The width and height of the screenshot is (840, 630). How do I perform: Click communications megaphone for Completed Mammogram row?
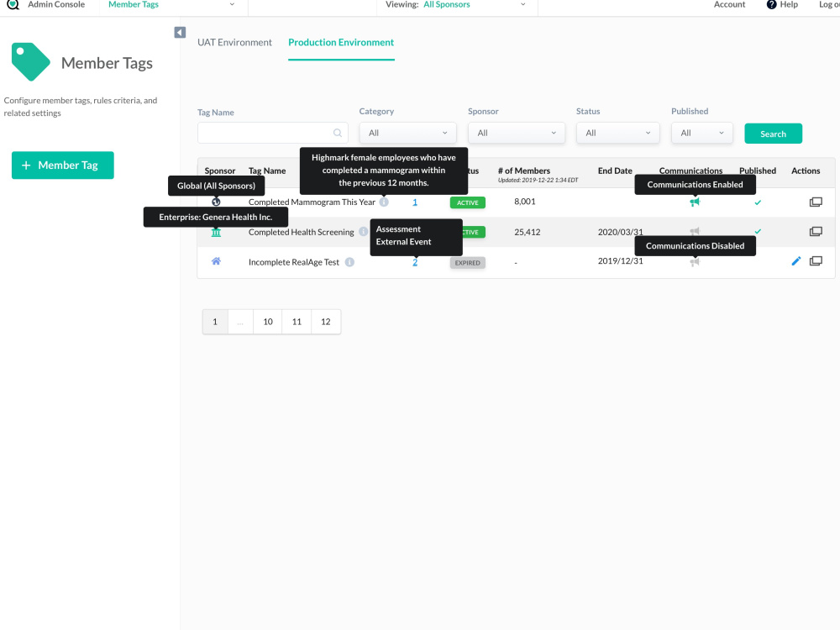tap(695, 202)
